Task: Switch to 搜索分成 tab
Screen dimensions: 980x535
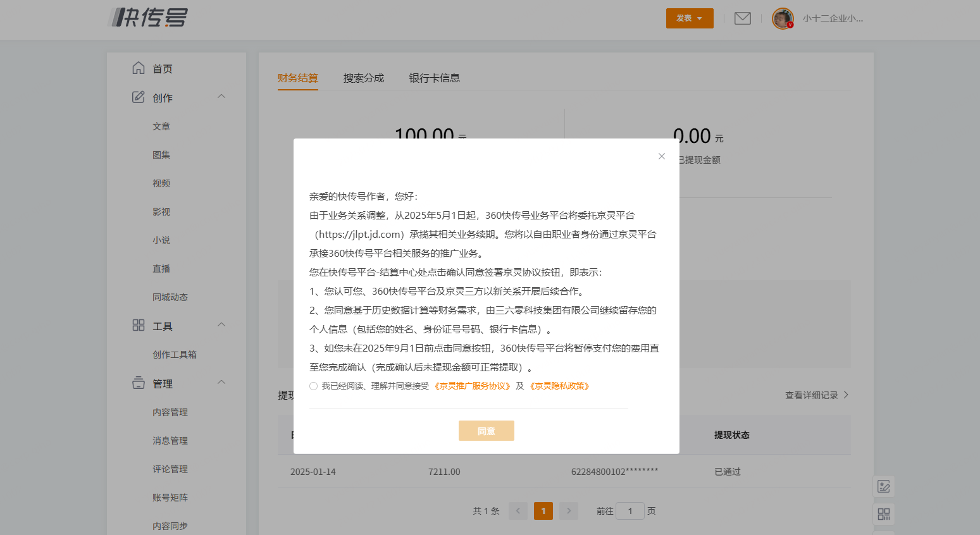Action: click(x=364, y=78)
